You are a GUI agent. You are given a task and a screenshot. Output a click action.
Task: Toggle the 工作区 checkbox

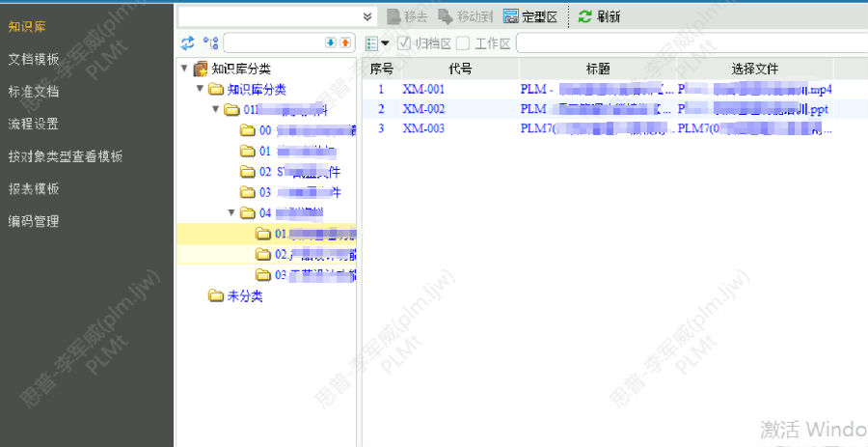click(x=463, y=43)
